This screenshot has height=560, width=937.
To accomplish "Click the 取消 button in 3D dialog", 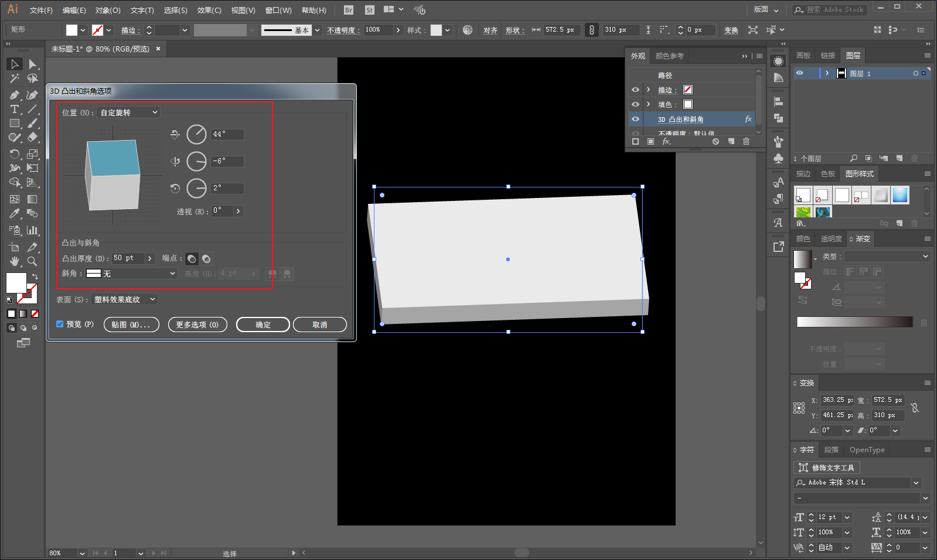I will 320,325.
